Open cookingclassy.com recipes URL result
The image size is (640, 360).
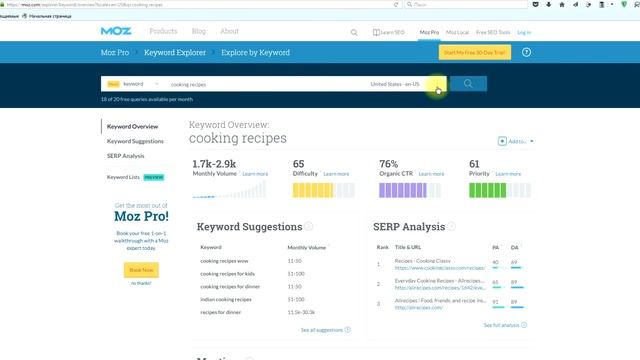pos(440,268)
